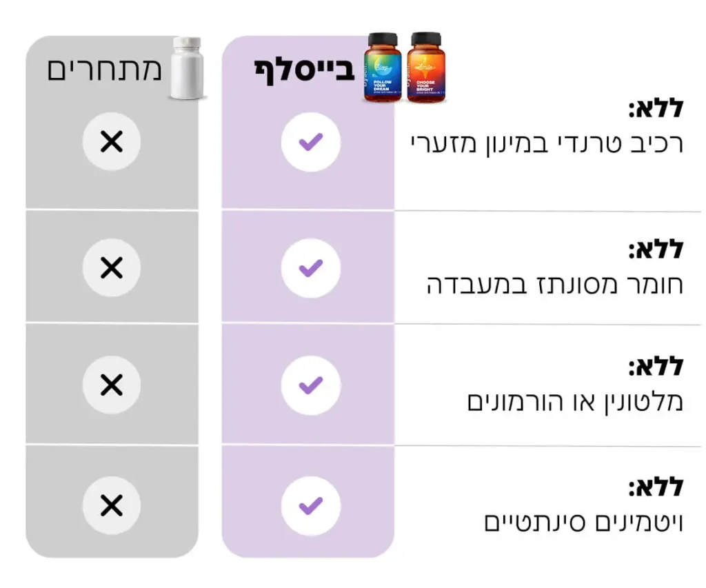Click the ללא: label above מלטונין או הורמונים
This screenshot has height=588, width=706.
(655, 366)
